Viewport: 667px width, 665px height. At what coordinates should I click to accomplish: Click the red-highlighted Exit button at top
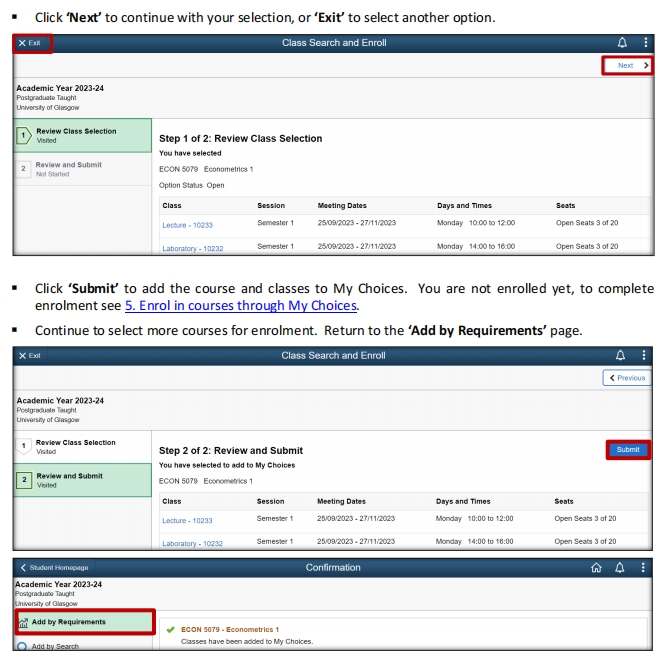point(31,43)
